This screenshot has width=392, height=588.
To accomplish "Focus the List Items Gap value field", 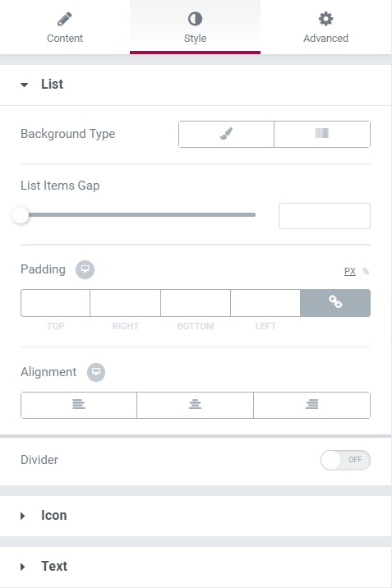I will point(325,216).
